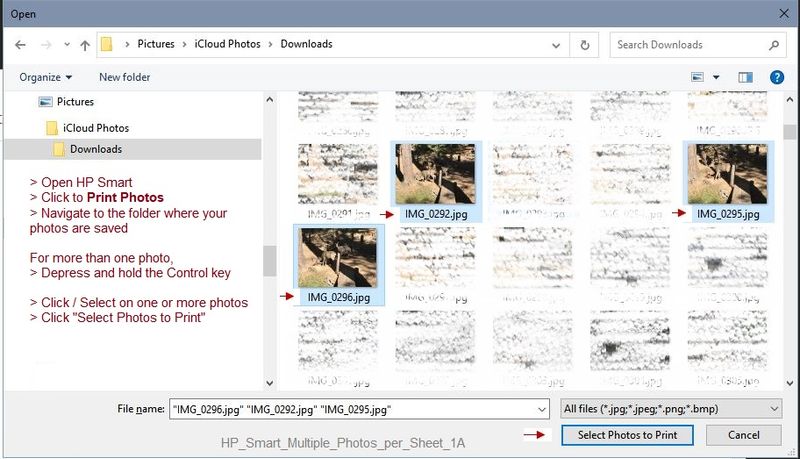Open the File name dropdown arrow

pos(542,409)
